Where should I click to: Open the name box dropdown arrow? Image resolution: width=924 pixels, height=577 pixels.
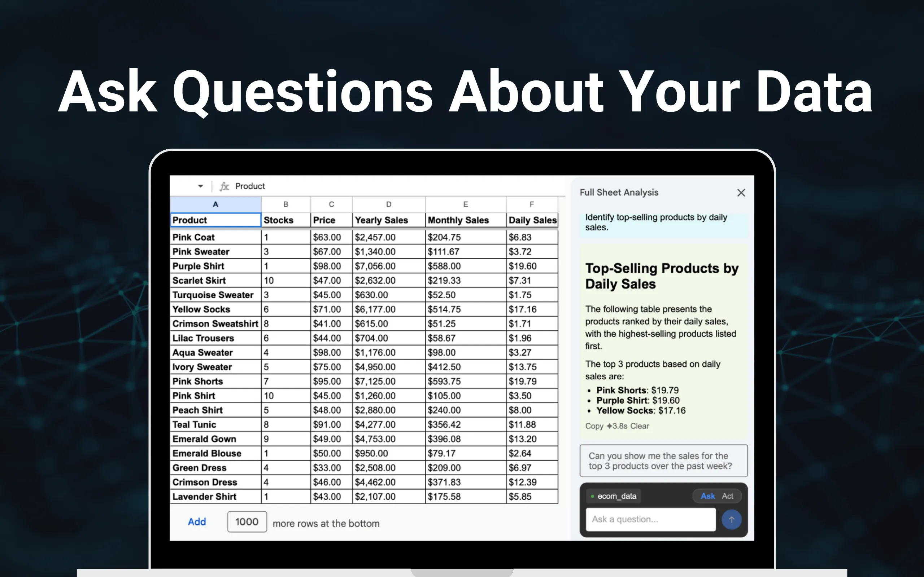200,186
